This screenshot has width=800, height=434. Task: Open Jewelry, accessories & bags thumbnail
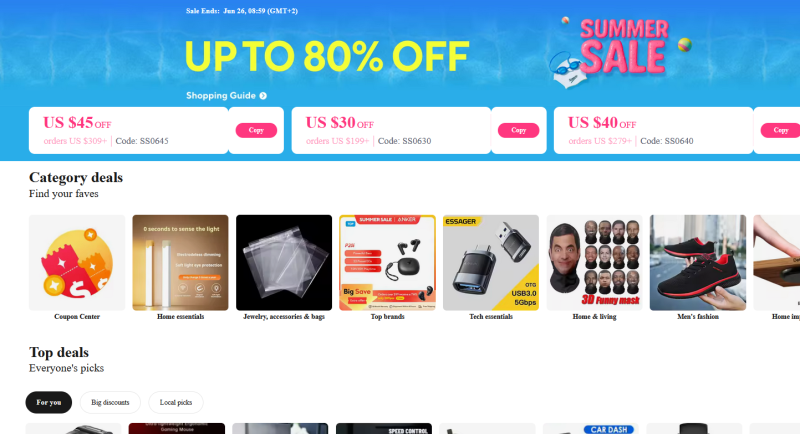284,263
